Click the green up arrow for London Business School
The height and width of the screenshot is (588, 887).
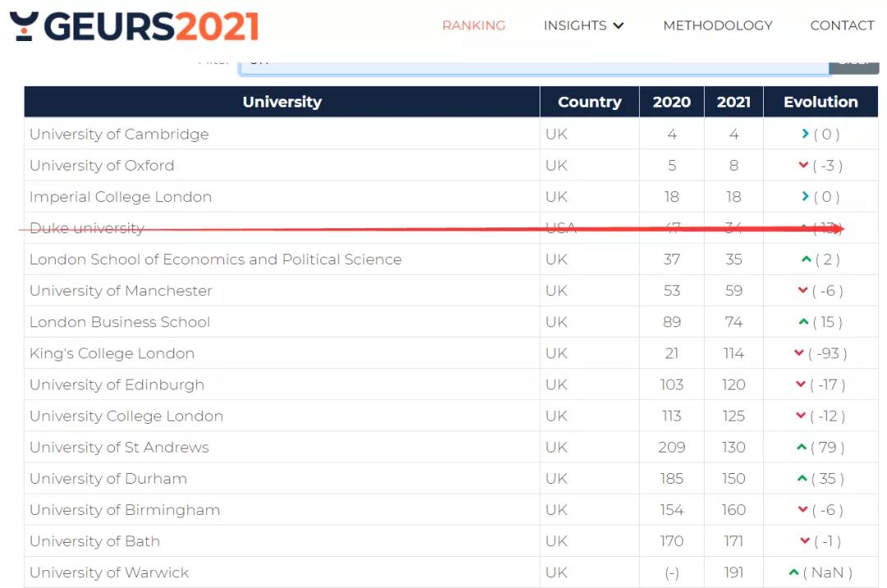click(x=804, y=322)
